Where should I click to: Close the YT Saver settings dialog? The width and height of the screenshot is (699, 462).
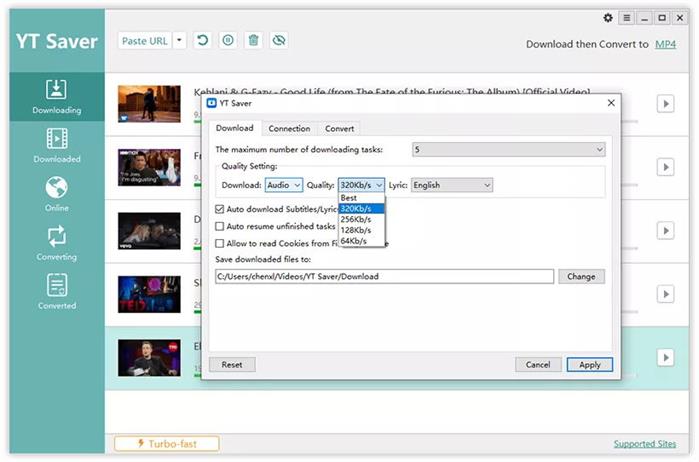(x=611, y=103)
